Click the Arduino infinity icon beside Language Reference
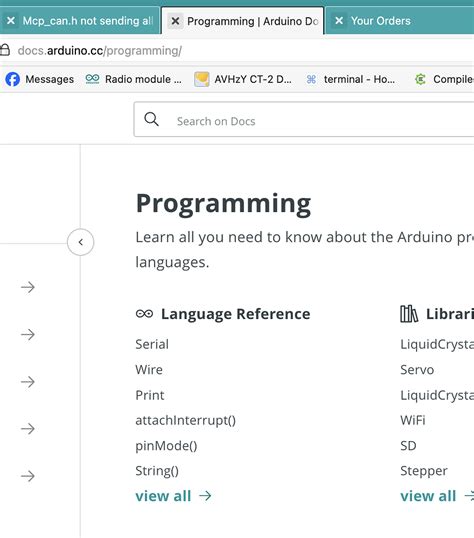The image size is (474, 538). click(x=144, y=314)
